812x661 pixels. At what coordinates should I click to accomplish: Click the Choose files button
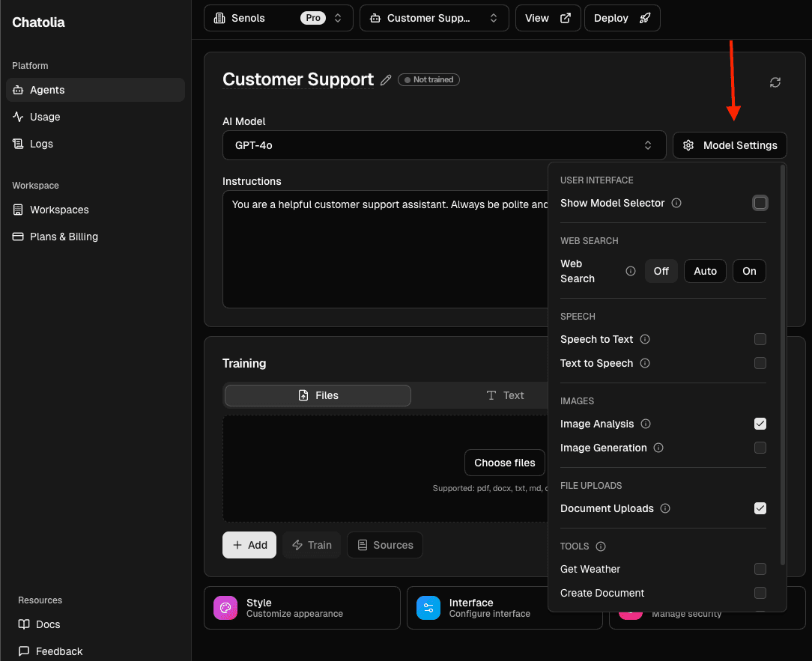tap(505, 463)
